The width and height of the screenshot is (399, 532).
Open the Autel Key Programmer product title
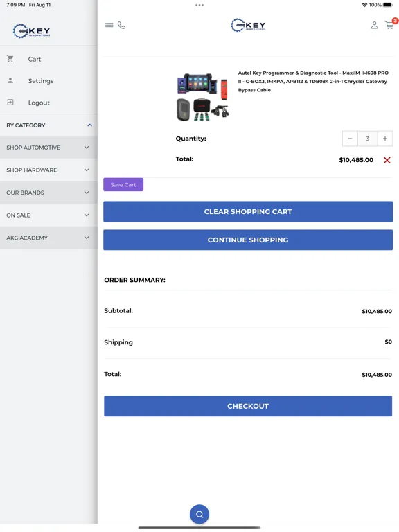click(x=313, y=82)
